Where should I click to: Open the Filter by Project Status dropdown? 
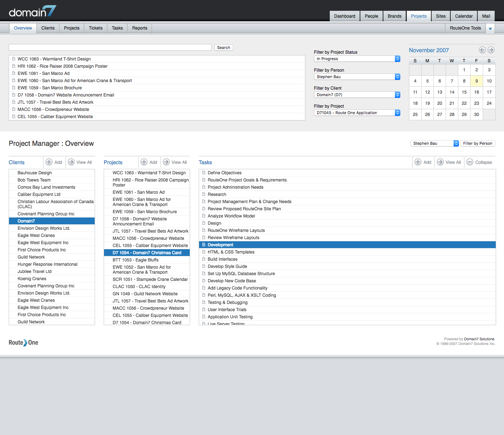tap(357, 59)
